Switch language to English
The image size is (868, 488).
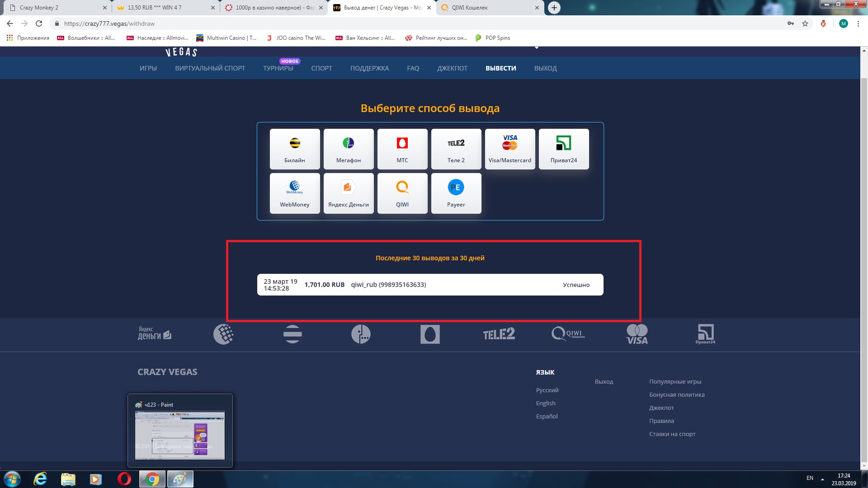click(x=546, y=403)
